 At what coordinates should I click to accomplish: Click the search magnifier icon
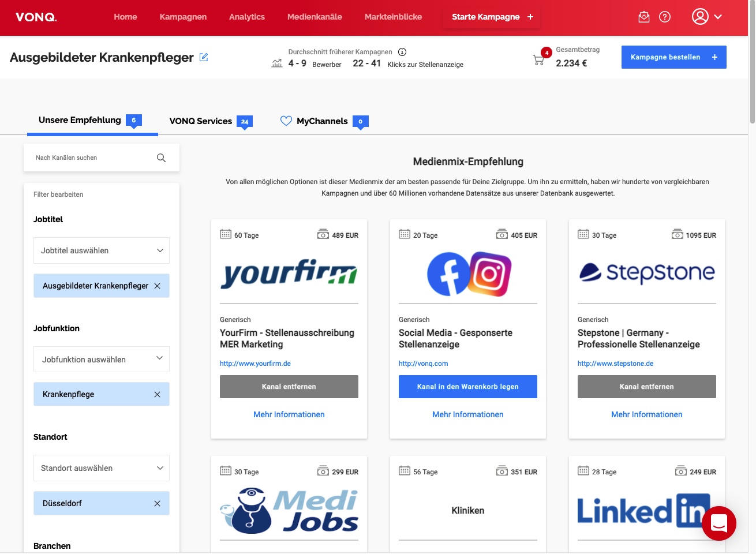(162, 158)
